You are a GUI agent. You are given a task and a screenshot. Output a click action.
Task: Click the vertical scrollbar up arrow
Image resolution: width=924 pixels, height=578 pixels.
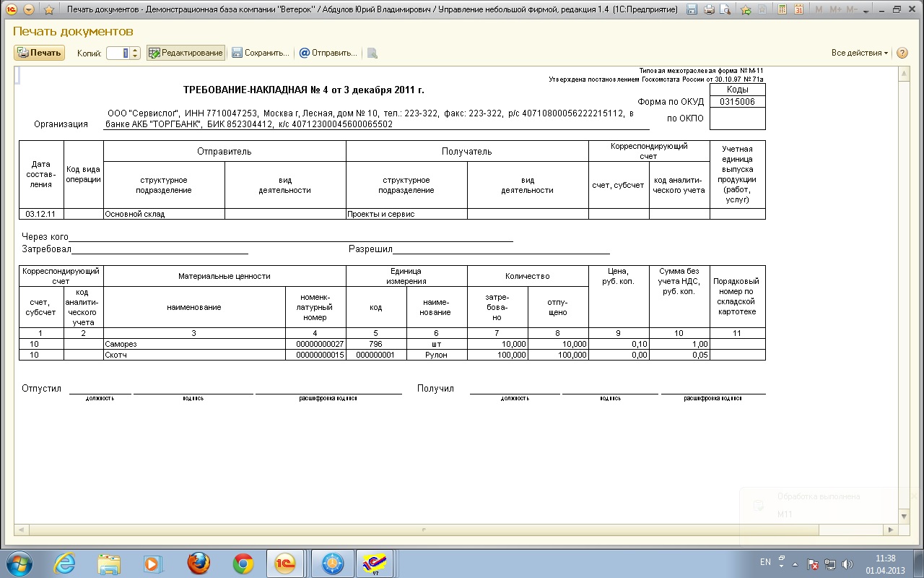tap(904, 73)
